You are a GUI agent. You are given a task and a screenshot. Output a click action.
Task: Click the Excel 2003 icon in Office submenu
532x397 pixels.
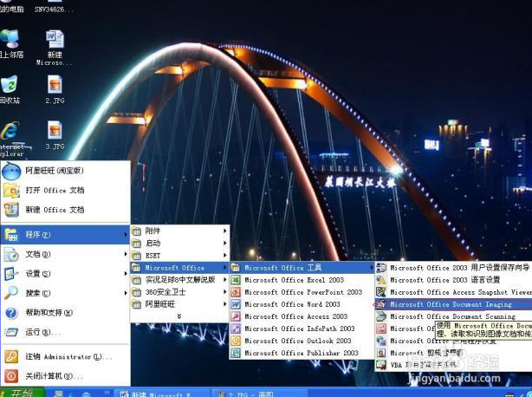pos(236,280)
